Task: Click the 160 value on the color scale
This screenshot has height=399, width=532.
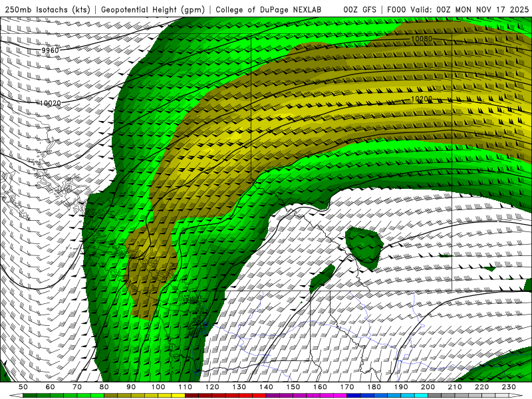Action: point(320,387)
